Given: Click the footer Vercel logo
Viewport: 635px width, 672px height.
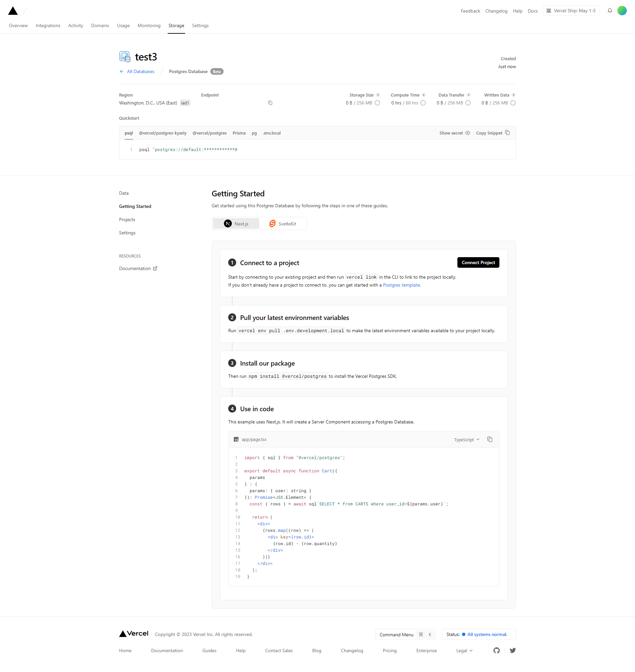Looking at the screenshot, I should tap(134, 634).
